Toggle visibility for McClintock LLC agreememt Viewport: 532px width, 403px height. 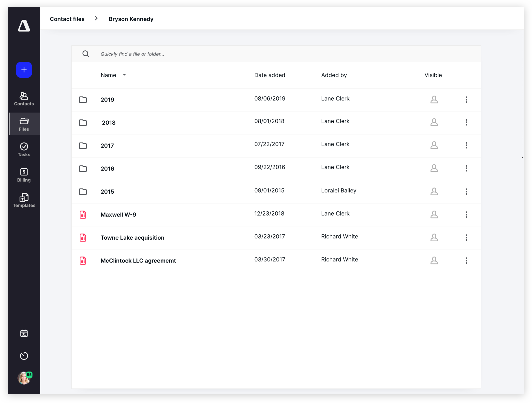point(434,260)
